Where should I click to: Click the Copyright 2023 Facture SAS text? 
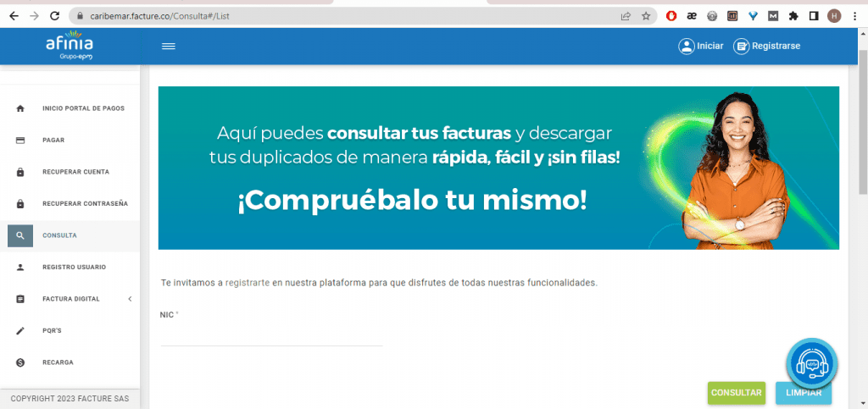pyautogui.click(x=70, y=399)
